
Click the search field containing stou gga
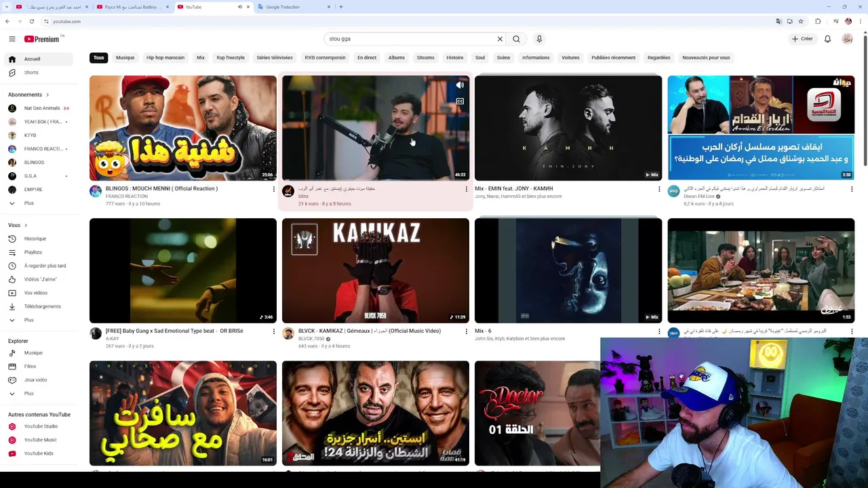click(x=410, y=39)
